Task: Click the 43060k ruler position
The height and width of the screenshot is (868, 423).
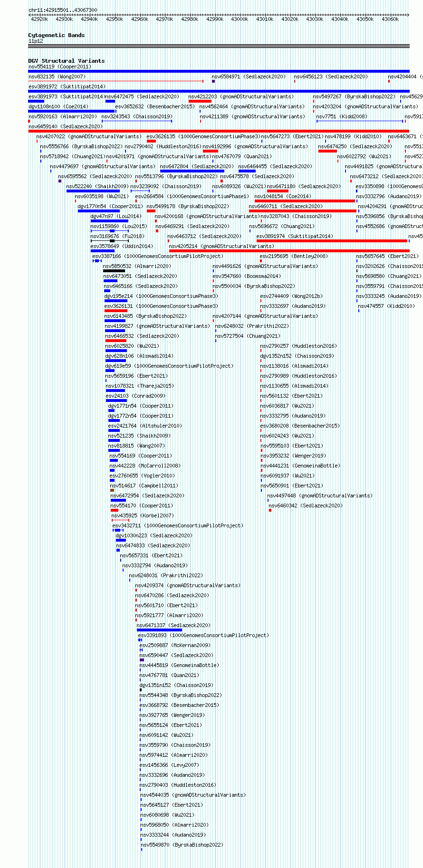Action: 390,19
